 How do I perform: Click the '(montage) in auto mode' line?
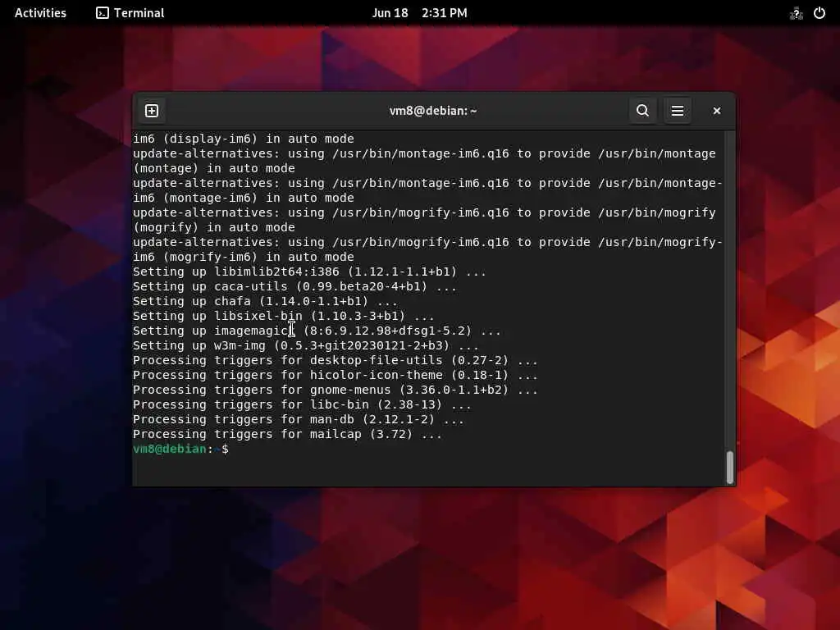point(214,168)
